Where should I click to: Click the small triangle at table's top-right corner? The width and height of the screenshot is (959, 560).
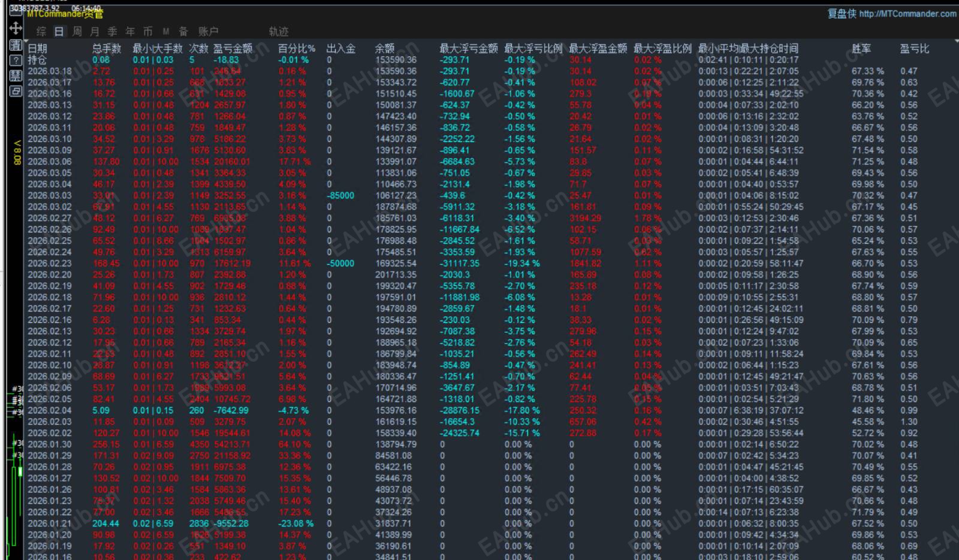pyautogui.click(x=956, y=42)
